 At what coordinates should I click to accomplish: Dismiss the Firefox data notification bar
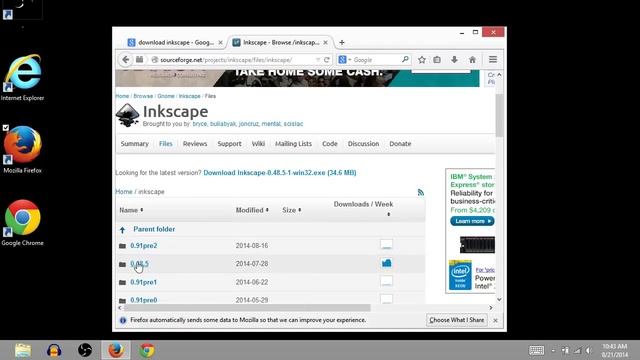(495, 320)
